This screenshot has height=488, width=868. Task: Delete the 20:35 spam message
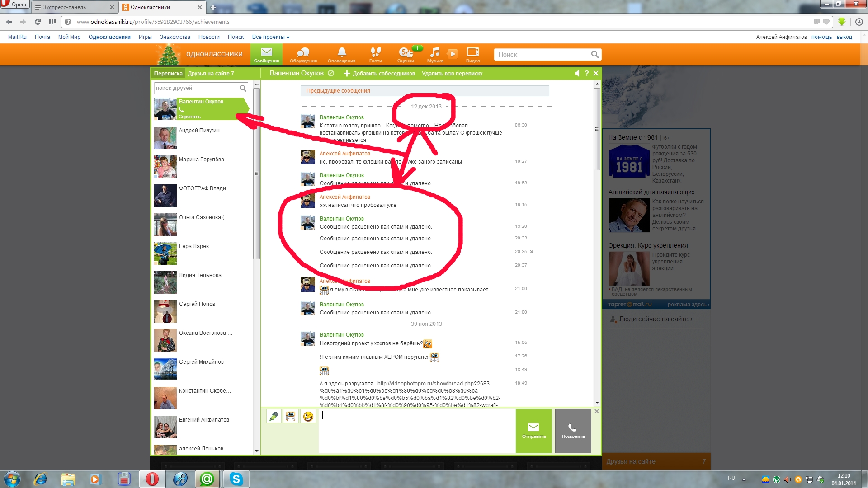click(532, 252)
